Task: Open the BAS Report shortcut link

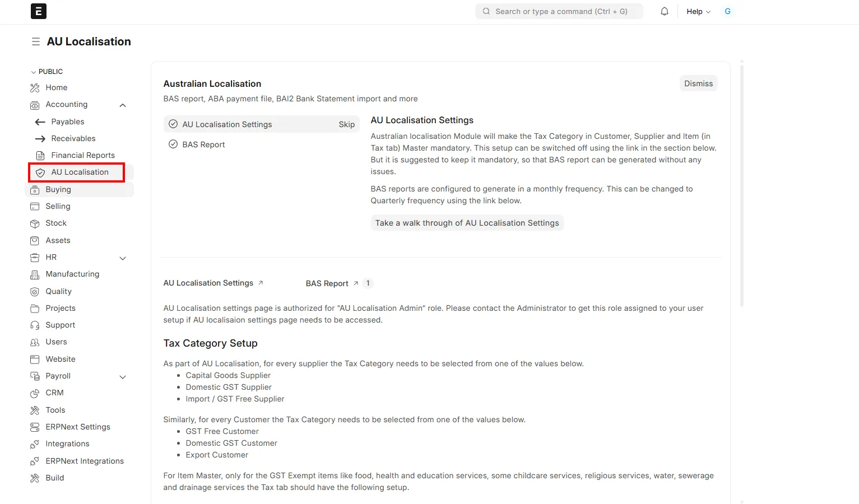Action: point(332,283)
